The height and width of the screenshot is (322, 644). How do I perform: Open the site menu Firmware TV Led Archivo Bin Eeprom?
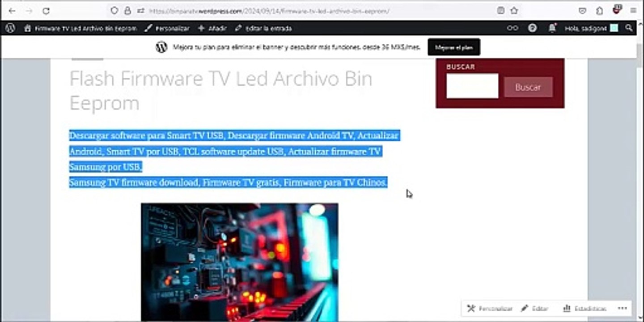80,28
